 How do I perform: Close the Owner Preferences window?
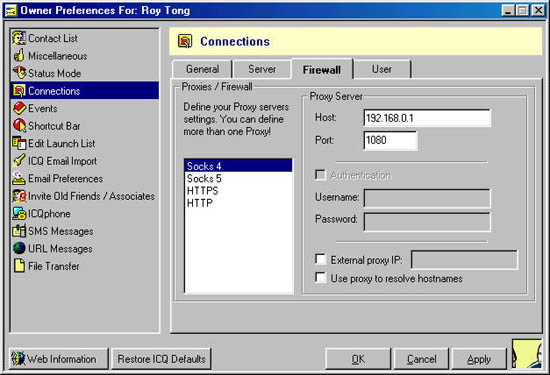tap(538, 11)
